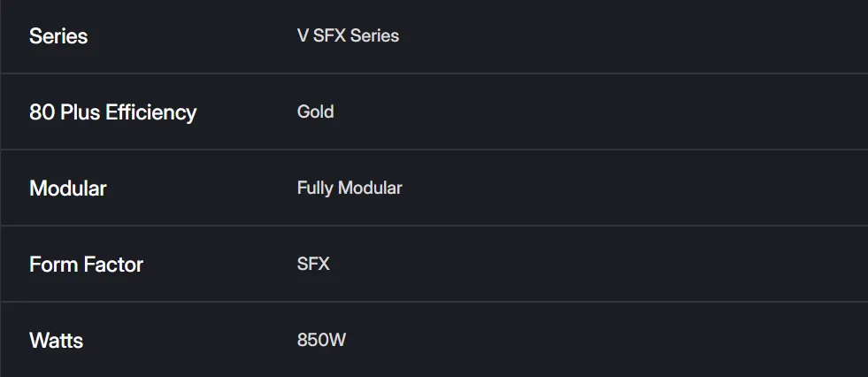Viewport: 868px width, 377px height.
Task: Select the Fully Modular value text
Action: click(x=350, y=188)
